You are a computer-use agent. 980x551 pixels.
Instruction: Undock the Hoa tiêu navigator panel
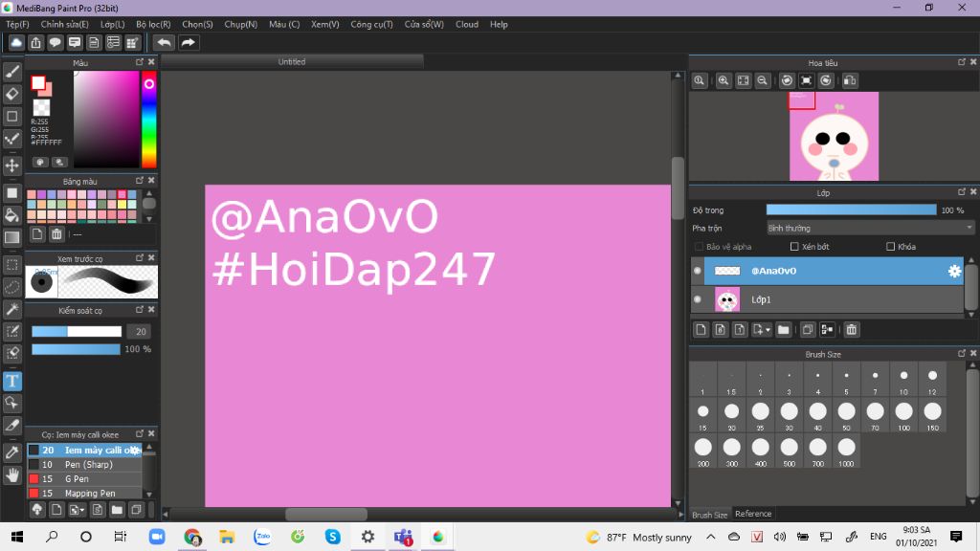pyautogui.click(x=961, y=62)
